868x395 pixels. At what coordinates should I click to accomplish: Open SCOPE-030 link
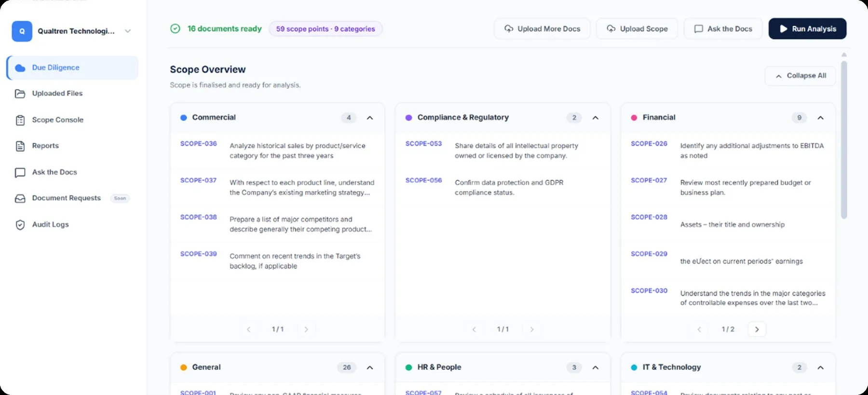[649, 291]
